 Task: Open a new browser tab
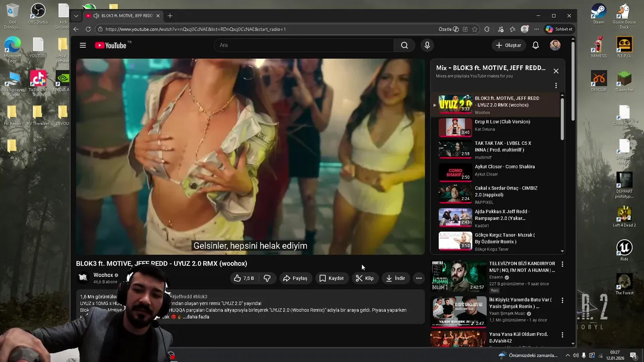tap(170, 16)
